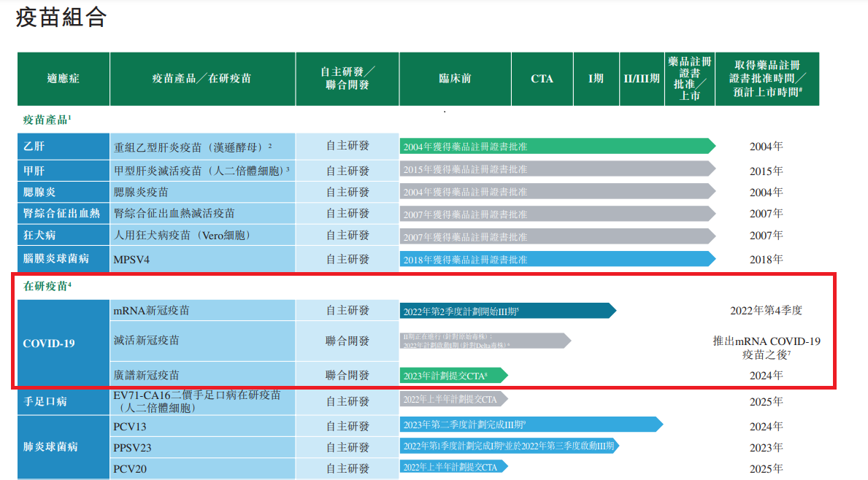Select the progress bar in PPSV23 row

[510, 446]
